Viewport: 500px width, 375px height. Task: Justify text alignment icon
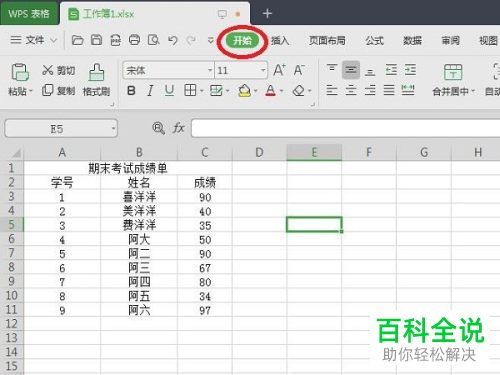[x=389, y=90]
